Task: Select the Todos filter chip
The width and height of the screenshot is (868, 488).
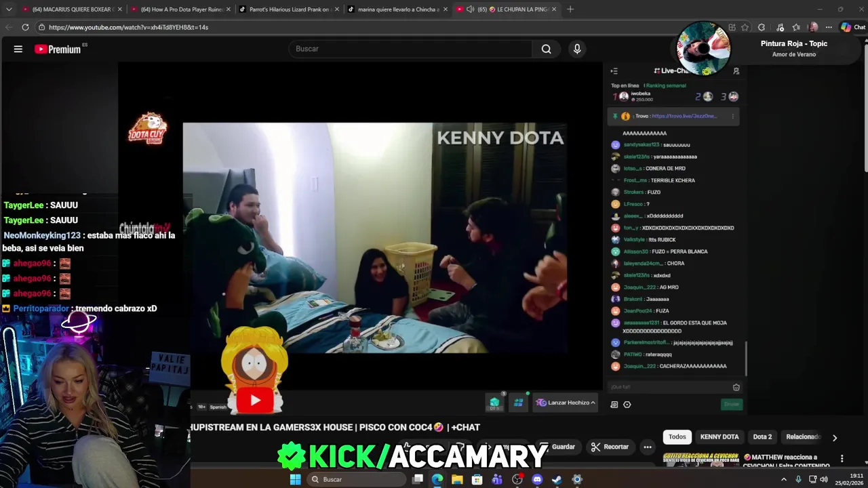Action: click(677, 436)
